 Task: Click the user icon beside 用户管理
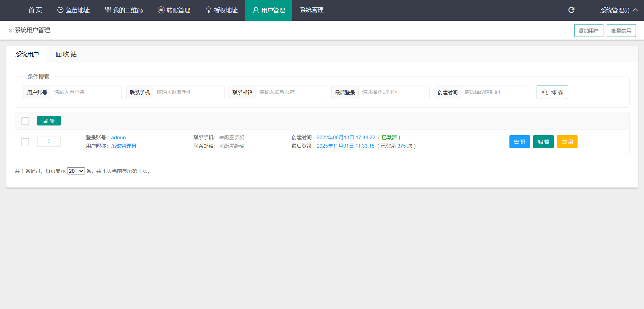tap(256, 10)
